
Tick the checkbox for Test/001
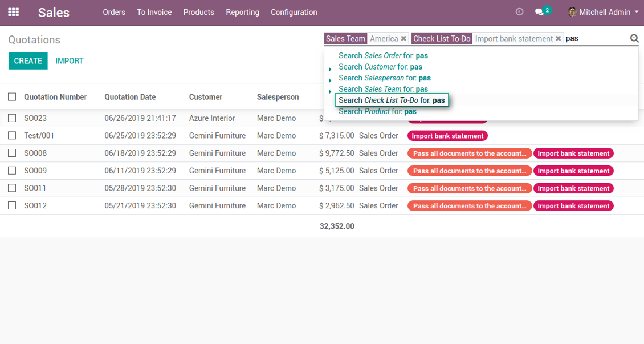pos(12,136)
